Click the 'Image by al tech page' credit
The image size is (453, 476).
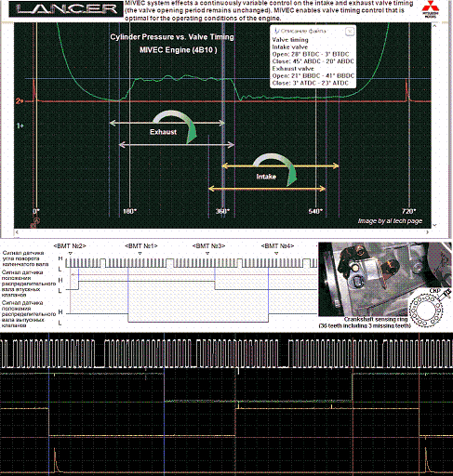tap(390, 221)
